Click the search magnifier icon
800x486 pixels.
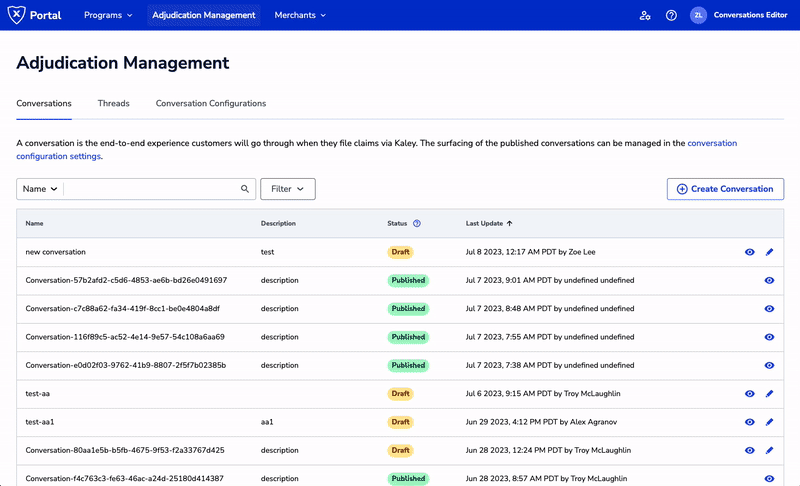(245, 189)
